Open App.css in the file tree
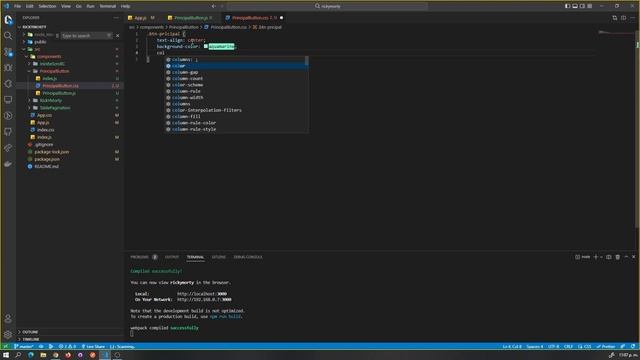The image size is (640, 360). coord(44,115)
